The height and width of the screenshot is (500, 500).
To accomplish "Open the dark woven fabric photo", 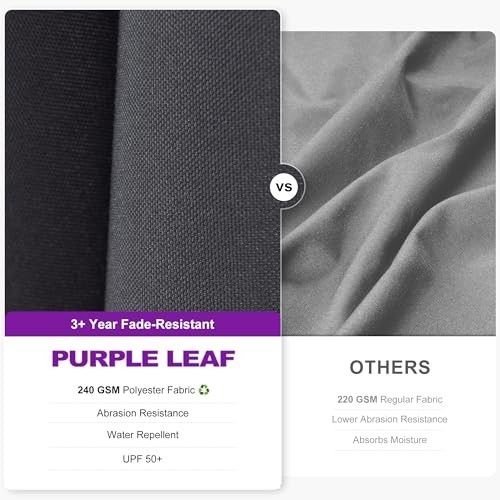I will [143, 161].
